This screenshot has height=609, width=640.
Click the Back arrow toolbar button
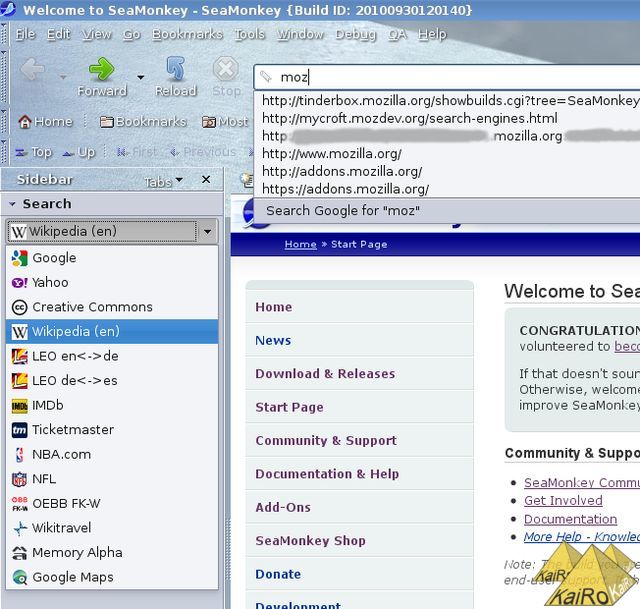point(33,69)
